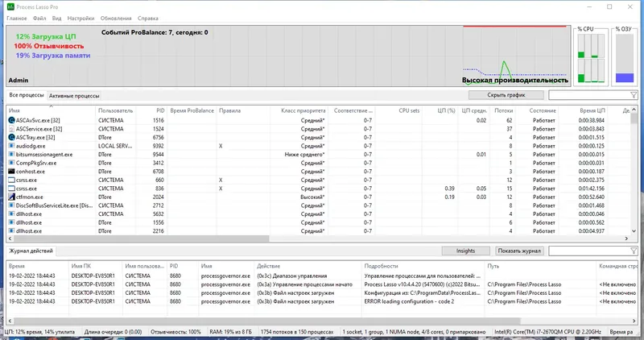Click 'RAM: 19% из 8 ГБ' status bar entry
644x340 pixels.
(231, 332)
